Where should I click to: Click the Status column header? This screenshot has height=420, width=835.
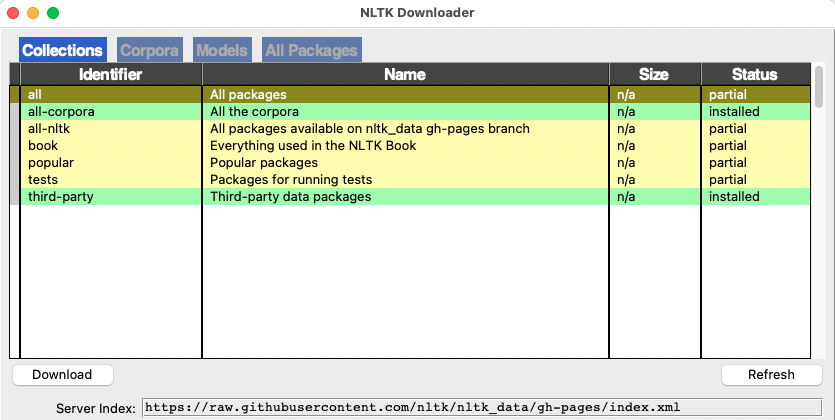[755, 74]
